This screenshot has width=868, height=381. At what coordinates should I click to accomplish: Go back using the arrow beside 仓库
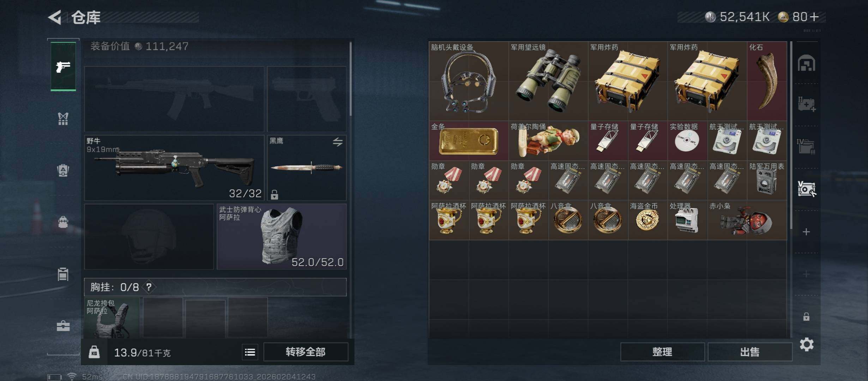[x=55, y=17]
